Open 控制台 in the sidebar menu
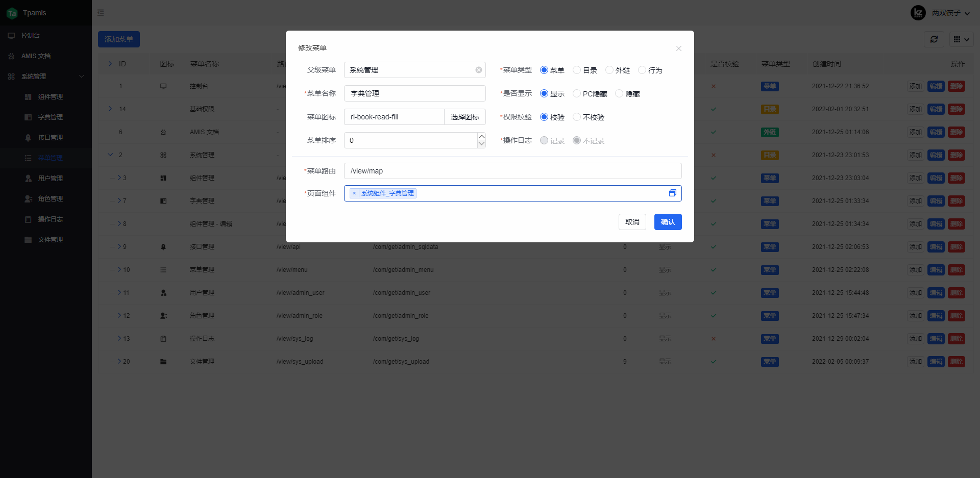Image resolution: width=980 pixels, height=478 pixels. [46, 36]
